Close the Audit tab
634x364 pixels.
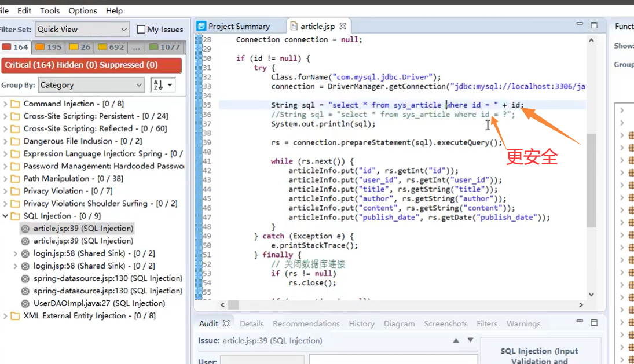[x=226, y=323]
